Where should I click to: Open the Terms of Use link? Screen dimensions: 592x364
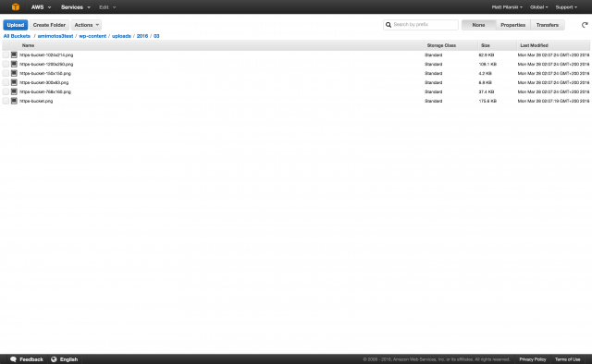567,359
